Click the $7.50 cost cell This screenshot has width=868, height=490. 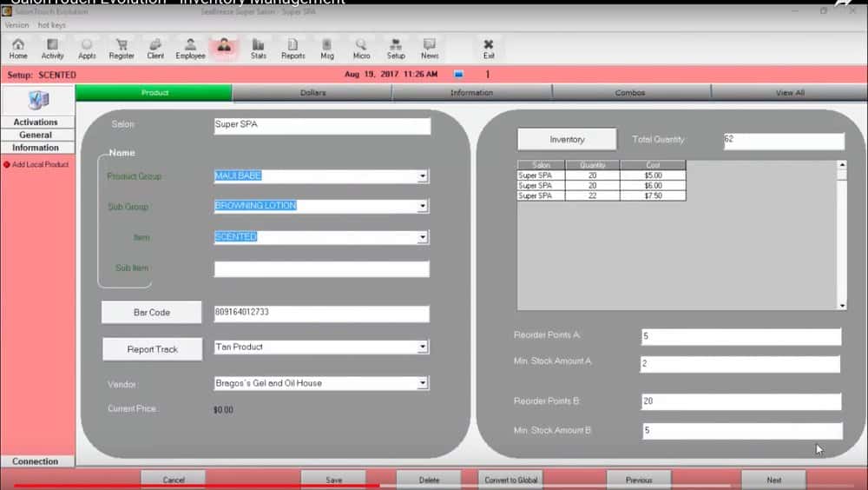pyautogui.click(x=654, y=195)
